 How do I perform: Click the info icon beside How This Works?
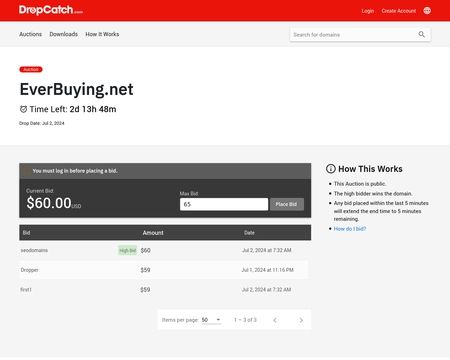pyautogui.click(x=330, y=169)
